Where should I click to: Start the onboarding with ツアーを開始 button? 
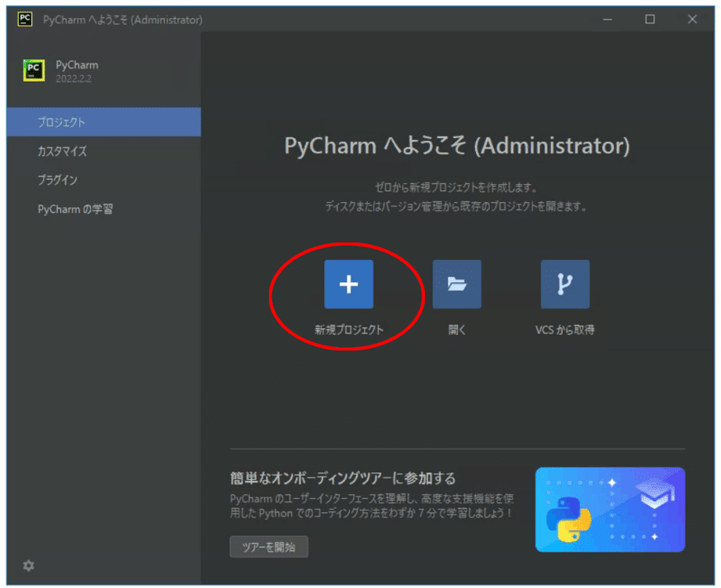[269, 547]
